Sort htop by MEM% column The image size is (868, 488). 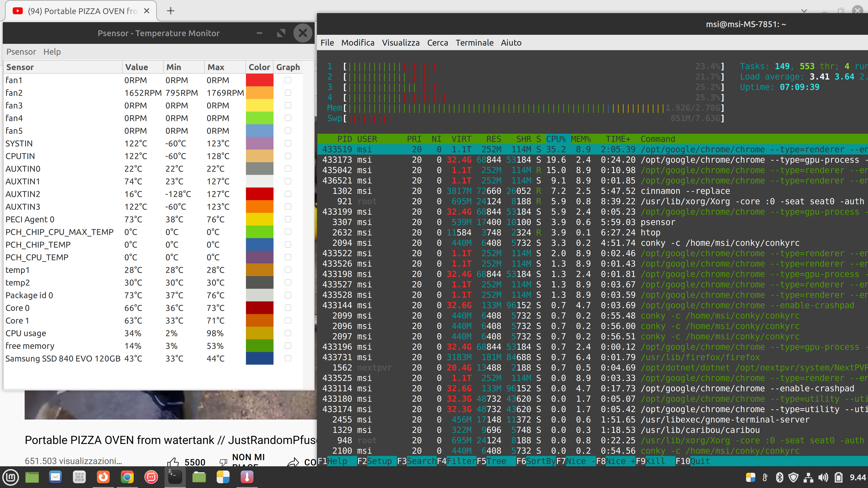click(580, 139)
